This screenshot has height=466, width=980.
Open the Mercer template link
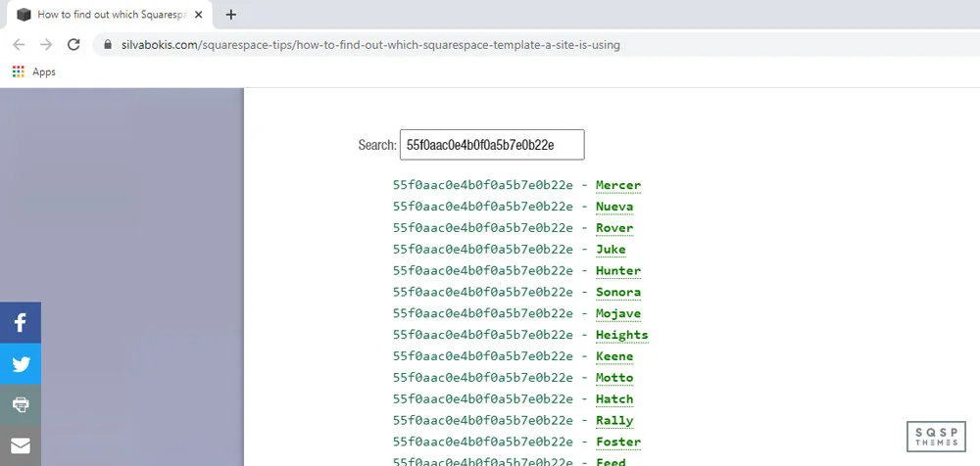pos(618,186)
